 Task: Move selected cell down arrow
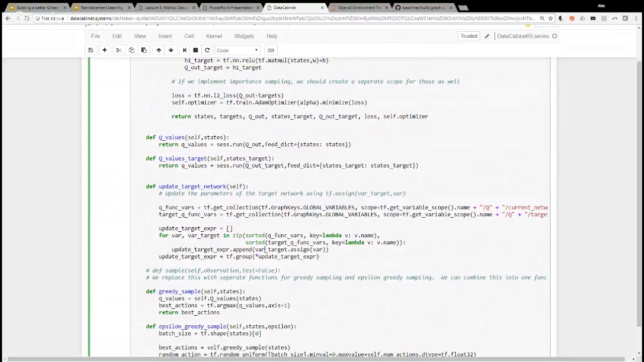tap(171, 50)
